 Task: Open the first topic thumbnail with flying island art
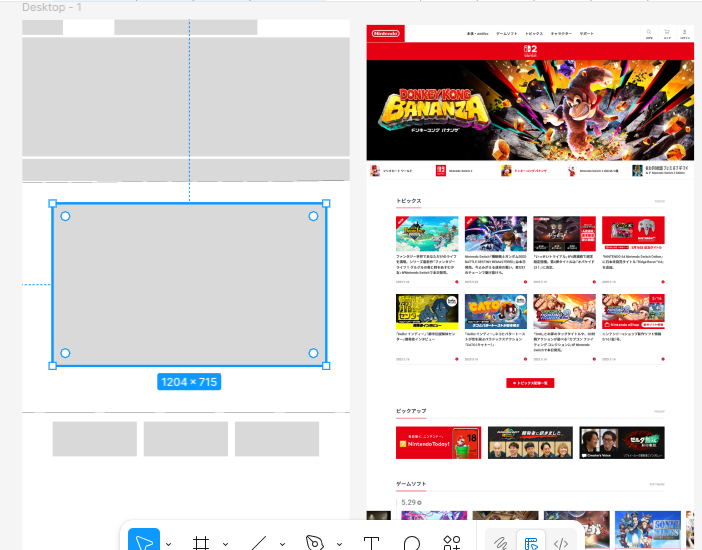tap(427, 234)
